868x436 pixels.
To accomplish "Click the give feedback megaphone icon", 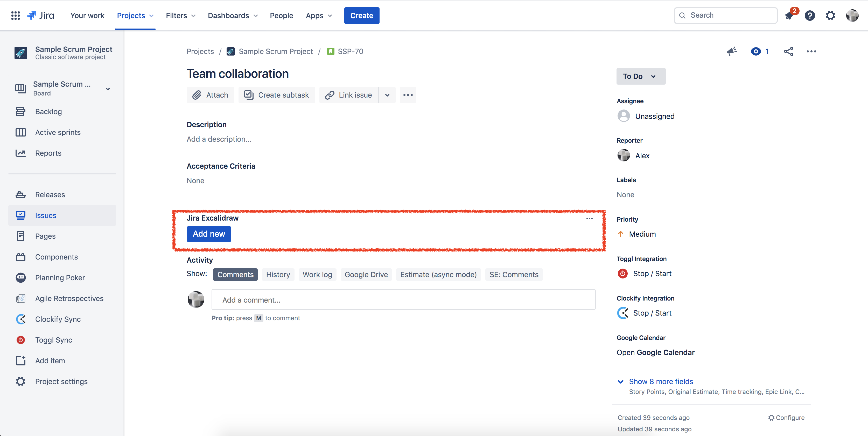I will point(732,51).
